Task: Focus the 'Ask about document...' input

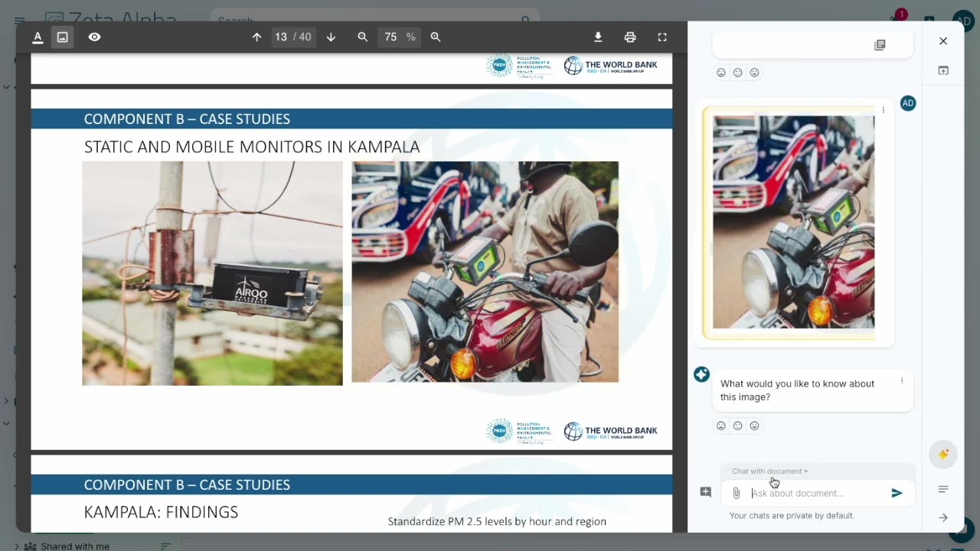Action: click(x=818, y=494)
